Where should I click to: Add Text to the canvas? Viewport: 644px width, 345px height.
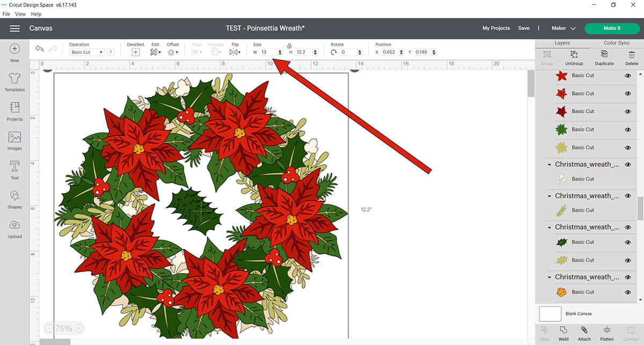[14, 170]
